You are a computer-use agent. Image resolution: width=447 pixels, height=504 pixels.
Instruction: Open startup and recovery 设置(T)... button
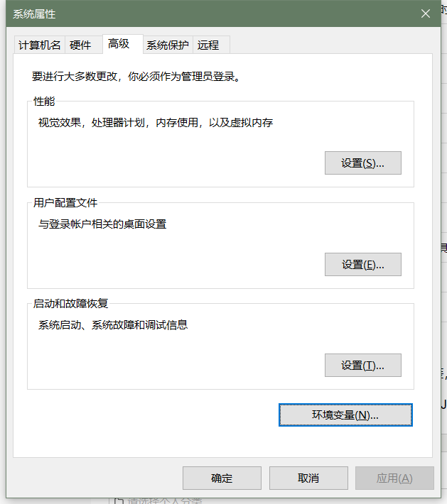pyautogui.click(x=363, y=365)
